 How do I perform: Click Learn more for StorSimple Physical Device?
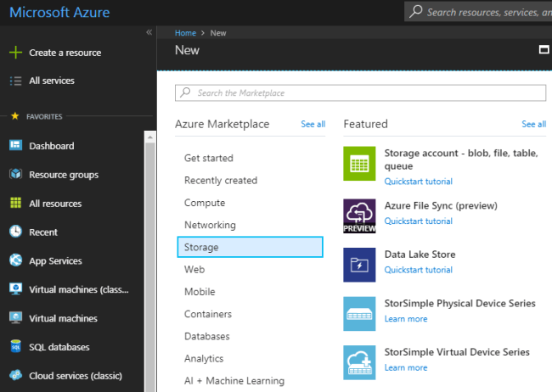406,319
